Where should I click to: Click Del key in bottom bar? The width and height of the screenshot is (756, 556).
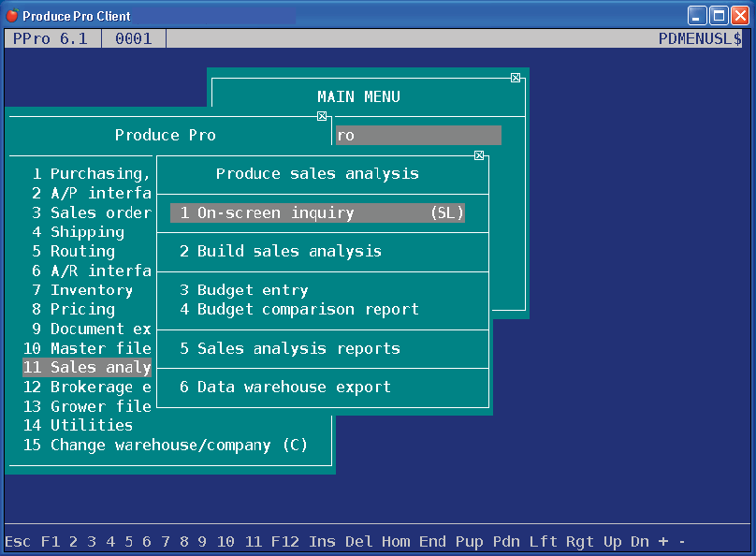[x=359, y=542]
